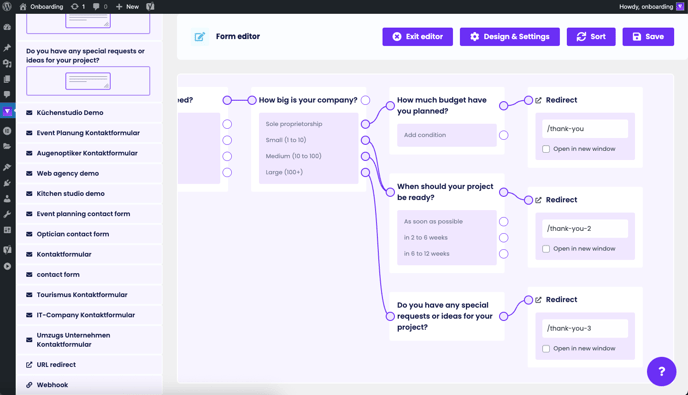
Task: Open Yoast icon in the admin bar
Action: [150, 7]
